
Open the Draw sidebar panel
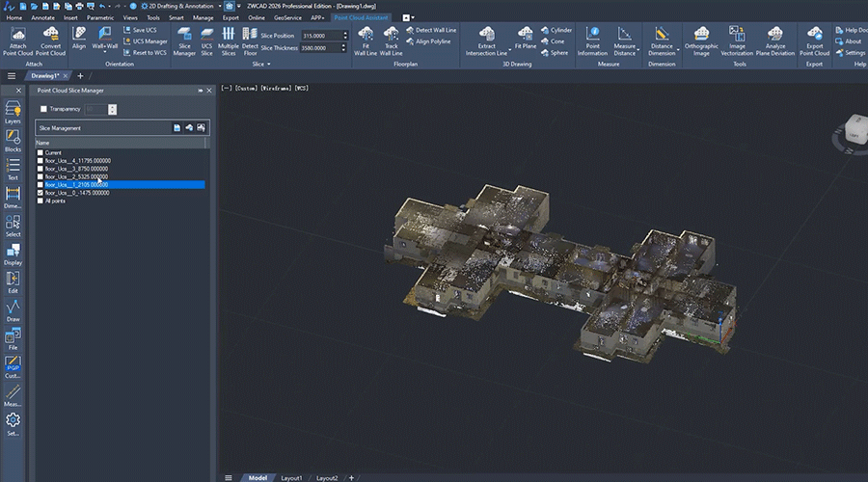(13, 310)
